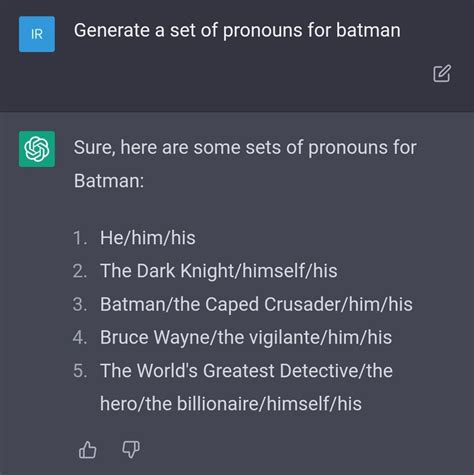Click the 'hero/the billionaire/himself/his' line
This screenshot has height=475, width=474.
(231, 404)
